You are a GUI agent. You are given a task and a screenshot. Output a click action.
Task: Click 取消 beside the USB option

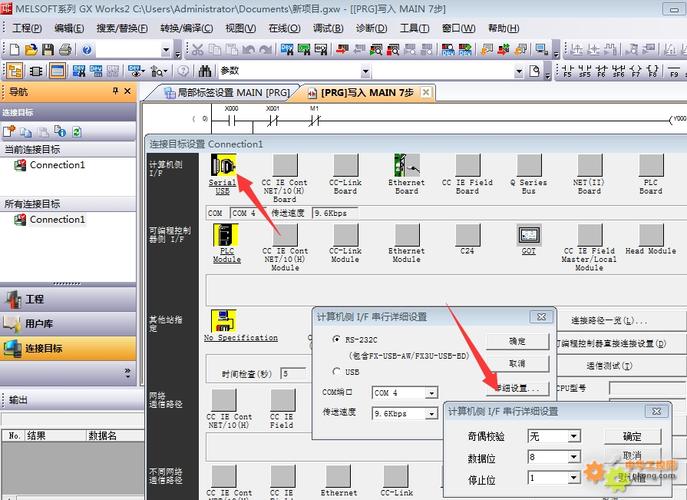[517, 363]
